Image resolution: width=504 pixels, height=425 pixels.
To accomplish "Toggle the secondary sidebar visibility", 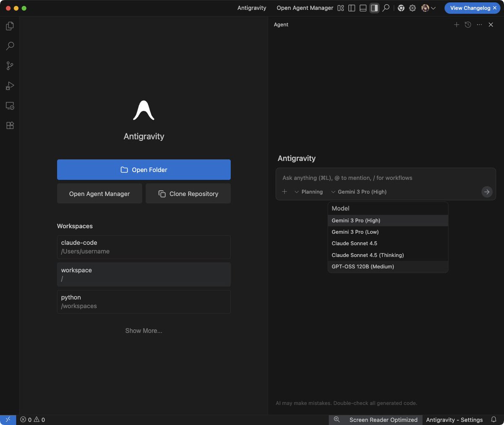I will [374, 8].
